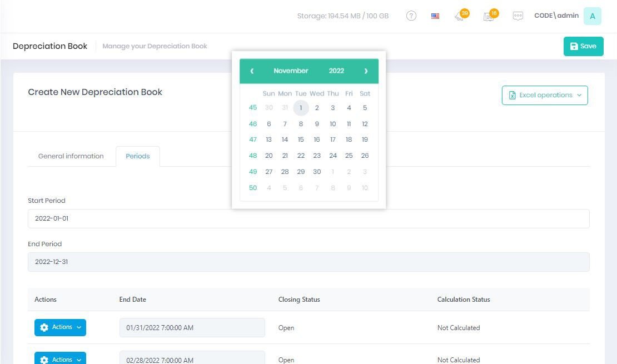This screenshot has height=364, width=617.
Task: Go to next month in calendar
Action: pos(366,71)
